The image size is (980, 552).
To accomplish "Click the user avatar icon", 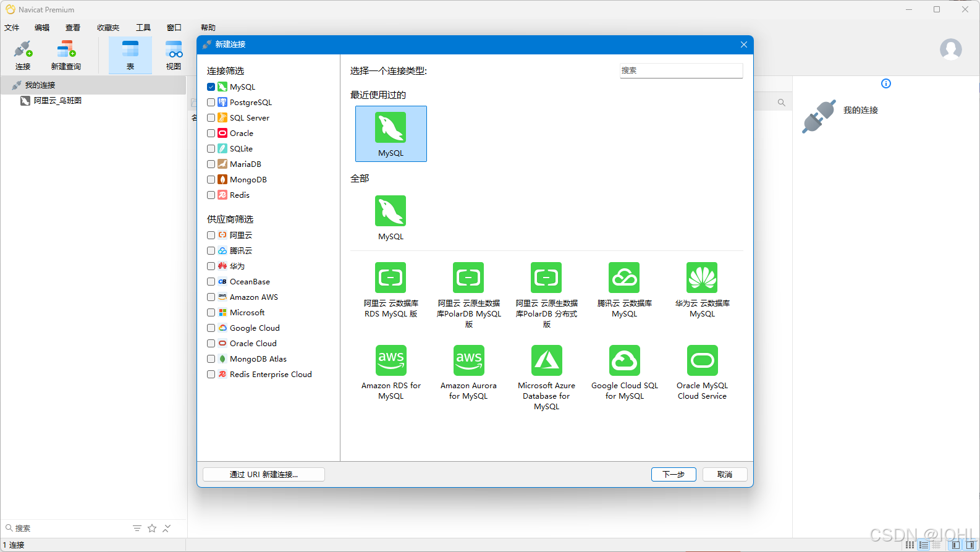I will [950, 49].
